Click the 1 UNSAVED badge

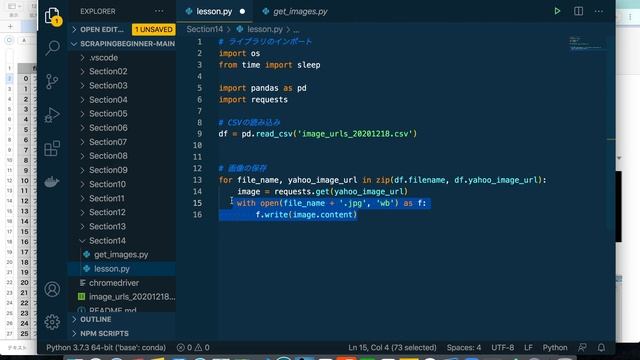(x=153, y=29)
